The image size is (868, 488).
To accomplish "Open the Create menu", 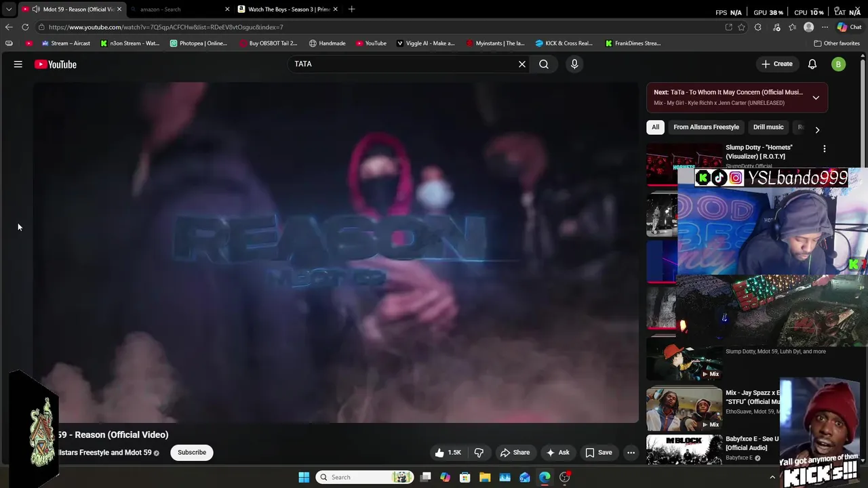I will (x=777, y=64).
